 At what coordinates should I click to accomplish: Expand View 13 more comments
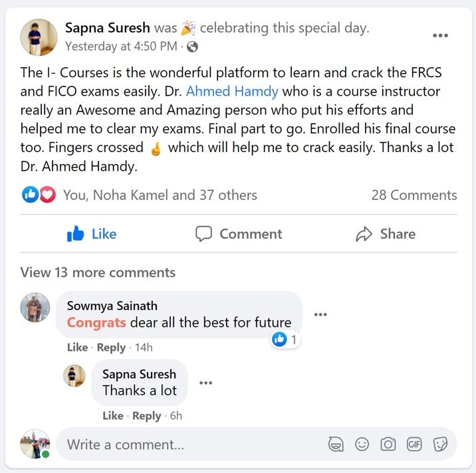98,272
